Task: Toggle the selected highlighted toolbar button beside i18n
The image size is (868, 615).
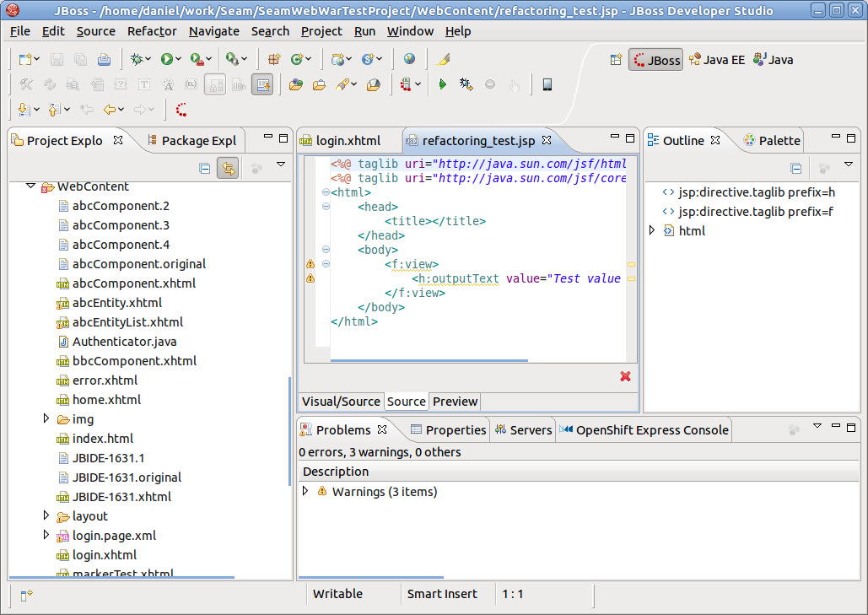Action: (x=262, y=84)
